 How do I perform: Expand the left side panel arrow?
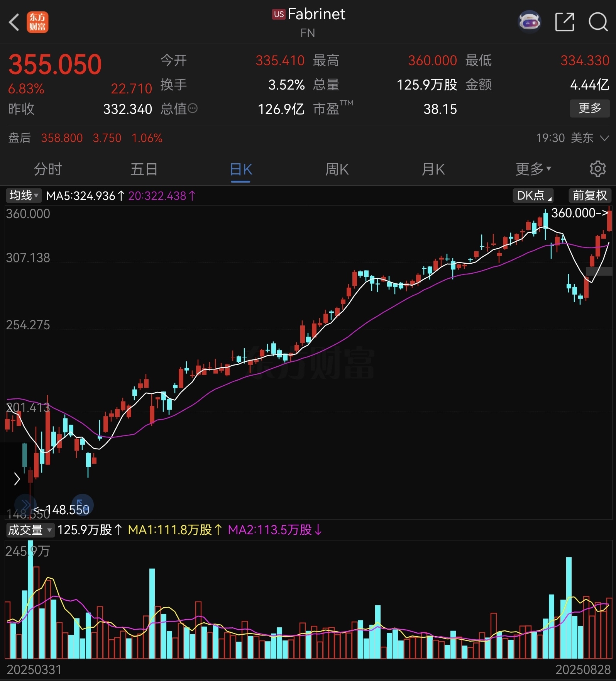(x=17, y=479)
